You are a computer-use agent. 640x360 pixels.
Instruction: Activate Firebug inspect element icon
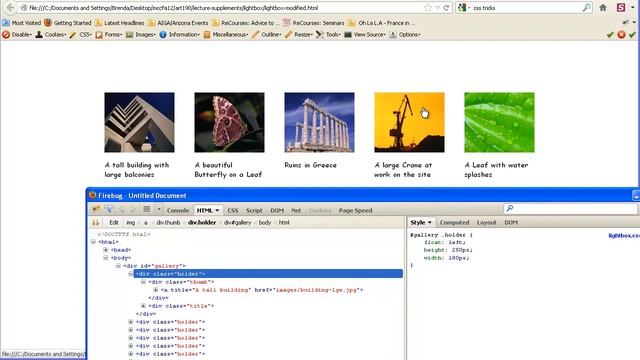[109, 209]
